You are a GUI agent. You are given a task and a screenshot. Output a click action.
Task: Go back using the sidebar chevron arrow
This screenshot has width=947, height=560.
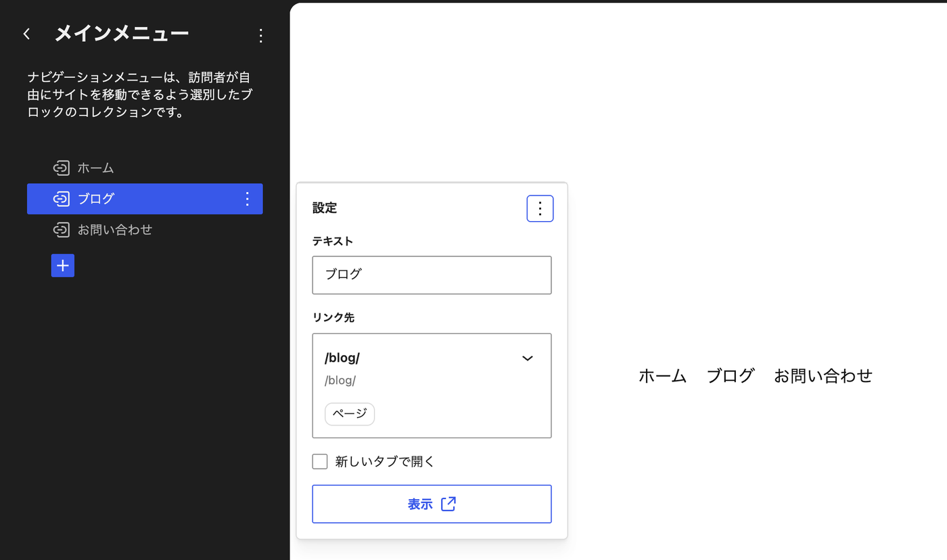coord(27,34)
